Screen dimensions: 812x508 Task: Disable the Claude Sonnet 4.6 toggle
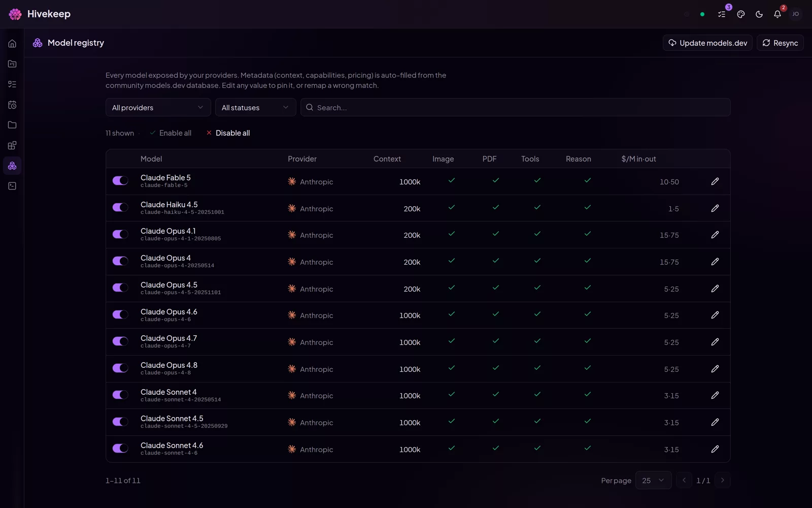click(120, 448)
